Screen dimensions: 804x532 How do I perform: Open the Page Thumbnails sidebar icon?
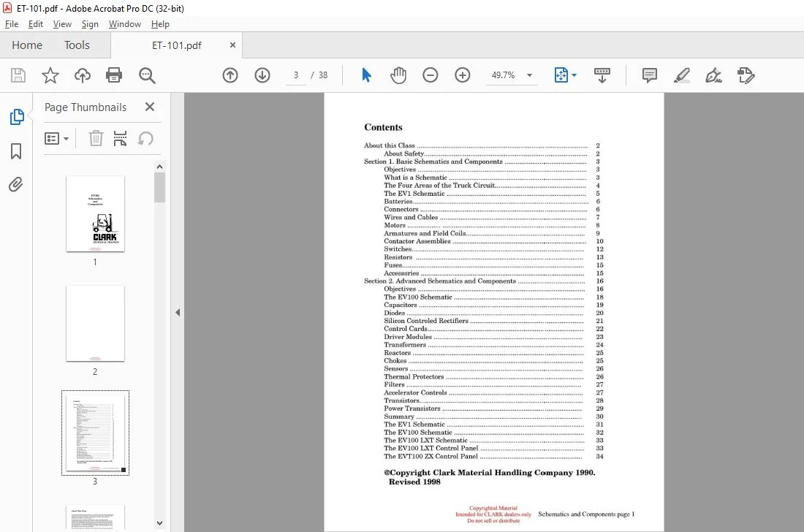point(16,117)
